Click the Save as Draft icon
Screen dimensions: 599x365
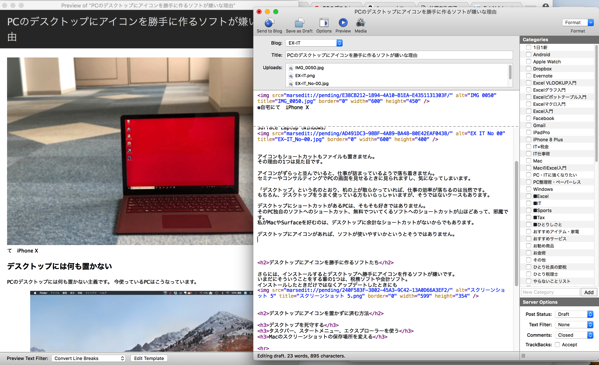(299, 23)
